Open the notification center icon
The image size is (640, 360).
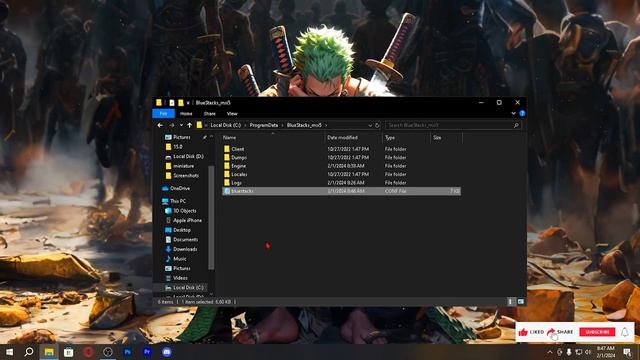[x=627, y=352]
